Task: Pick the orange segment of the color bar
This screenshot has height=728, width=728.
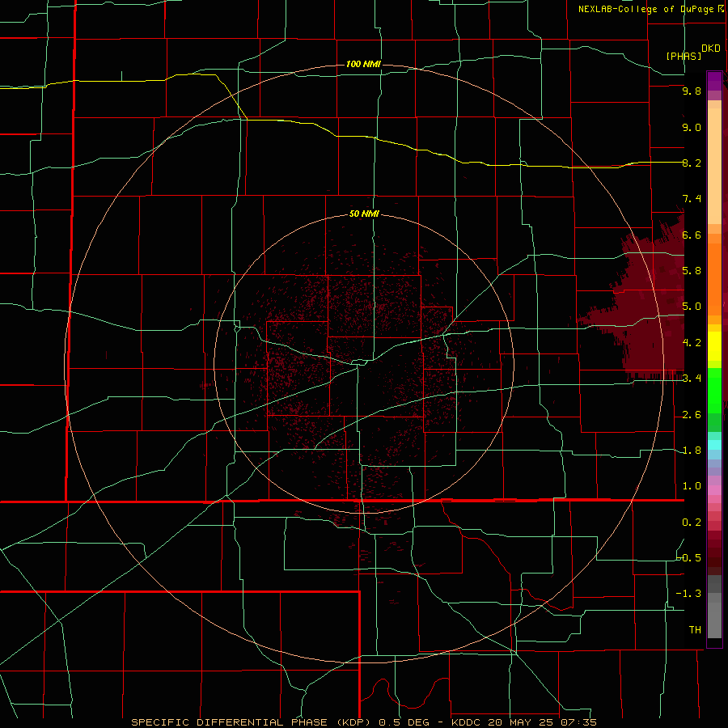Action: [x=714, y=278]
